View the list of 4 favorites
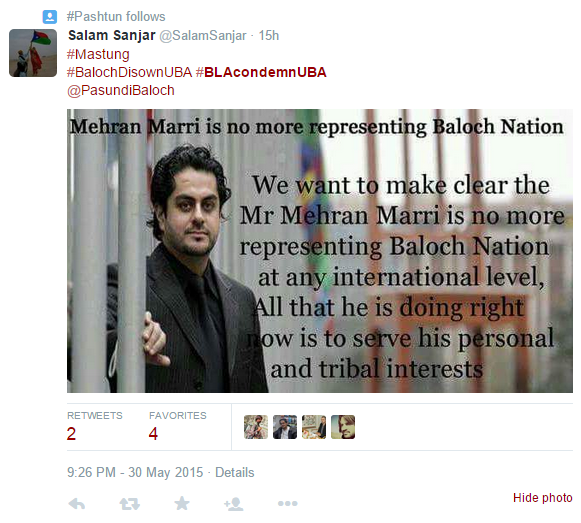Viewport: 581px width, 523px height. pos(178,426)
